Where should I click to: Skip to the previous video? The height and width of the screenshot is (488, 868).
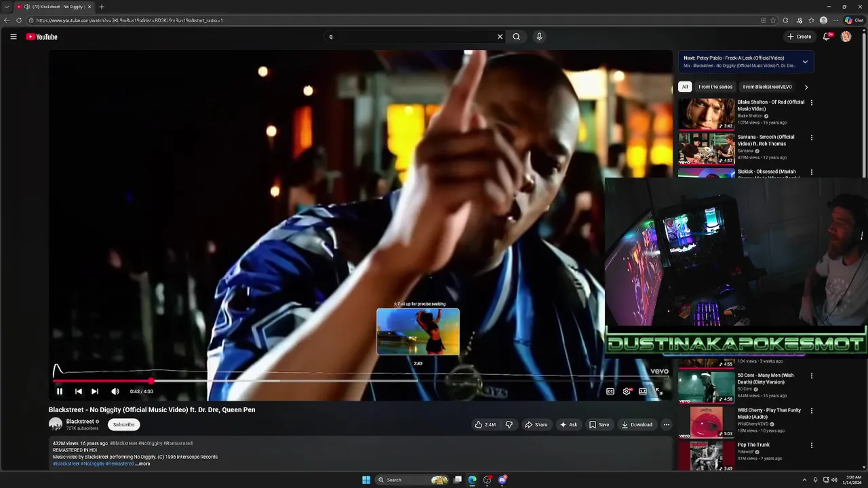(78, 391)
